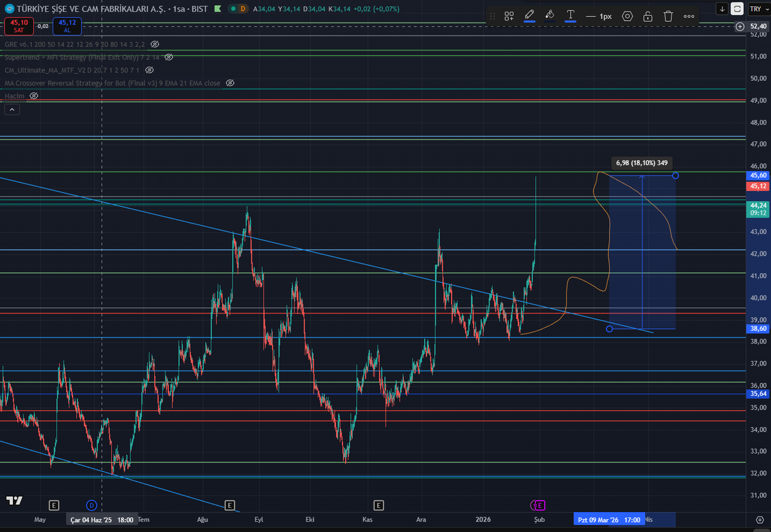
Task: Select the Supertrend + MFI Strategy label
Action: point(82,57)
